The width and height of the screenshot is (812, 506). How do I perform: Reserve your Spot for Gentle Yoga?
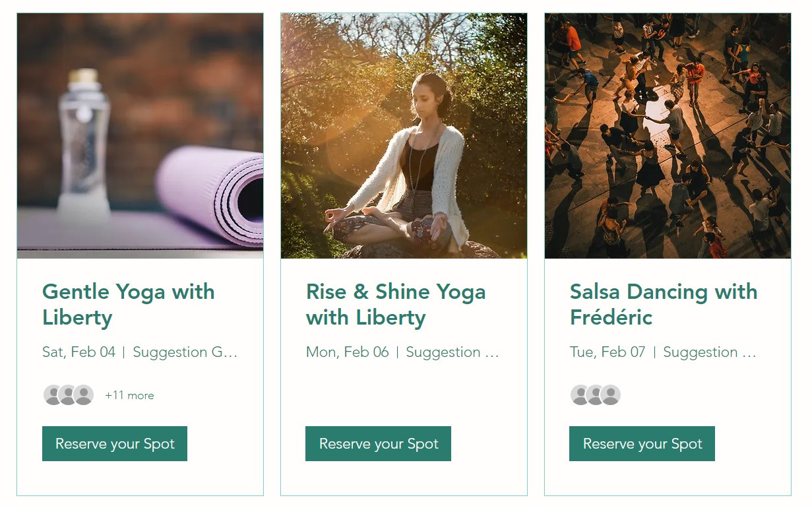(115, 444)
